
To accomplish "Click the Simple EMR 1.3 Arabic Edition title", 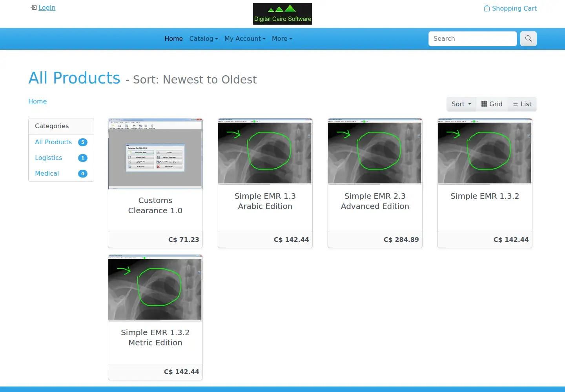I will [265, 201].
